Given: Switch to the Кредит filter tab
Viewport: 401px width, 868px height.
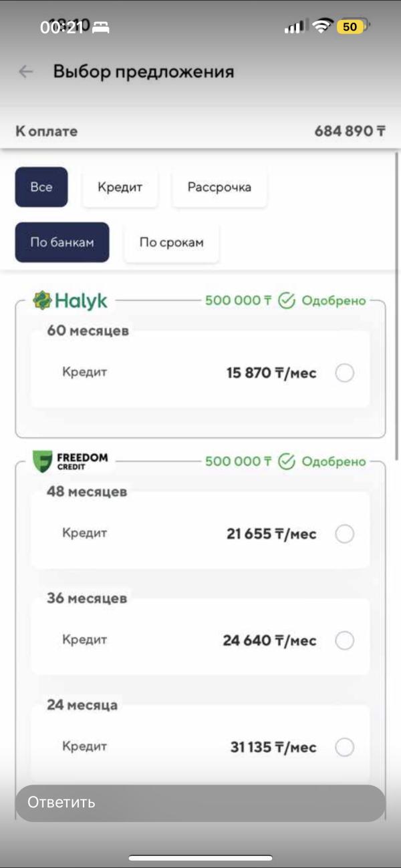Looking at the screenshot, I should point(120,187).
